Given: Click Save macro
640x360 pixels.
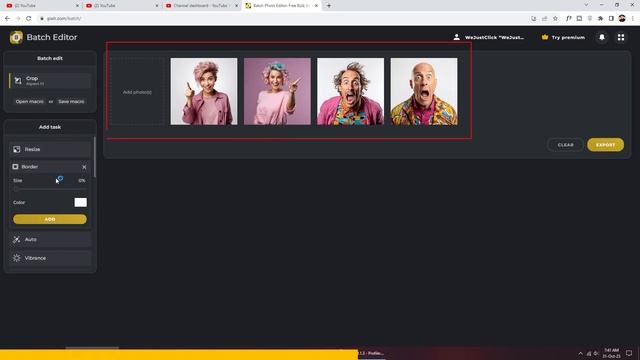Looking at the screenshot, I should tap(71, 101).
